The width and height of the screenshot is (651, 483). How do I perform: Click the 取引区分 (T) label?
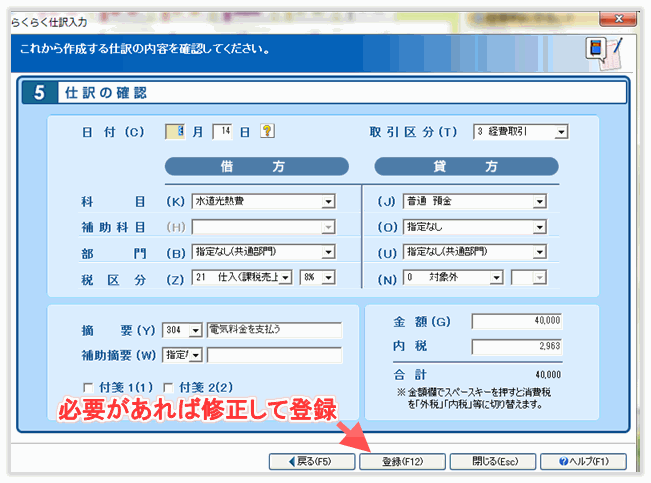(x=413, y=132)
